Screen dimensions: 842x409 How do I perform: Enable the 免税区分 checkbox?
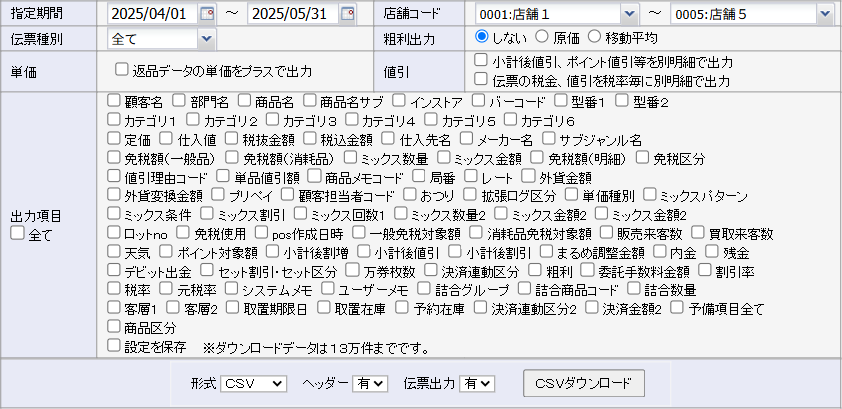tap(642, 157)
